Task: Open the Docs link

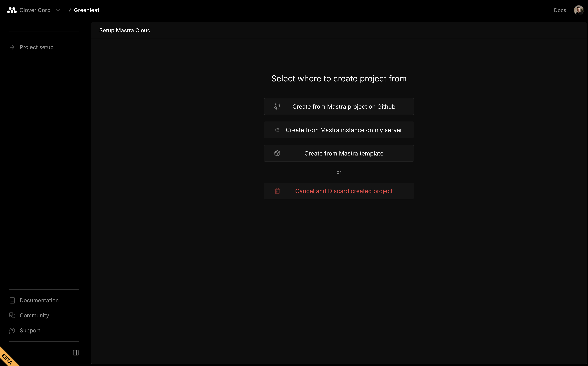Action: [x=560, y=10]
